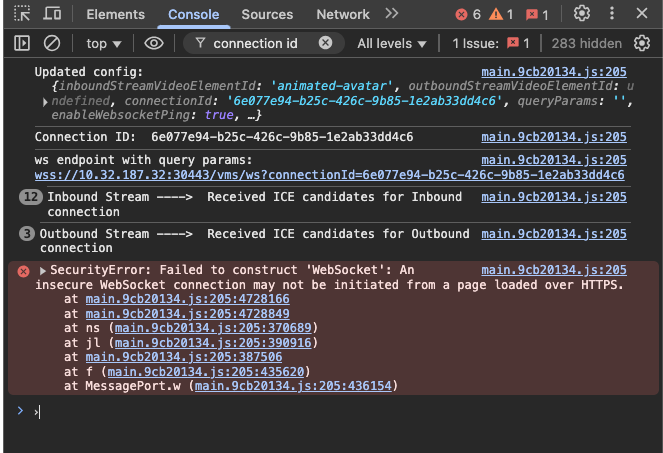Expand the Updated config object
The width and height of the screenshot is (663, 453).
tap(45, 102)
